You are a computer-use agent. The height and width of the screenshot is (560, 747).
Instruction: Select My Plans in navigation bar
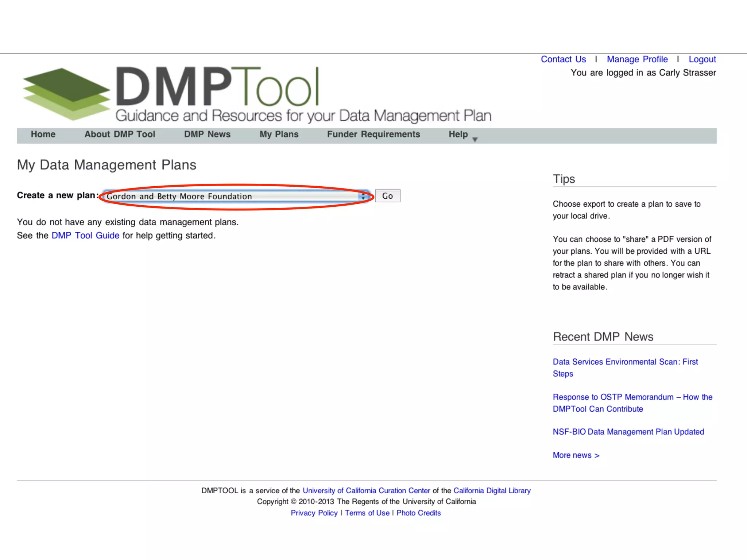pos(279,134)
